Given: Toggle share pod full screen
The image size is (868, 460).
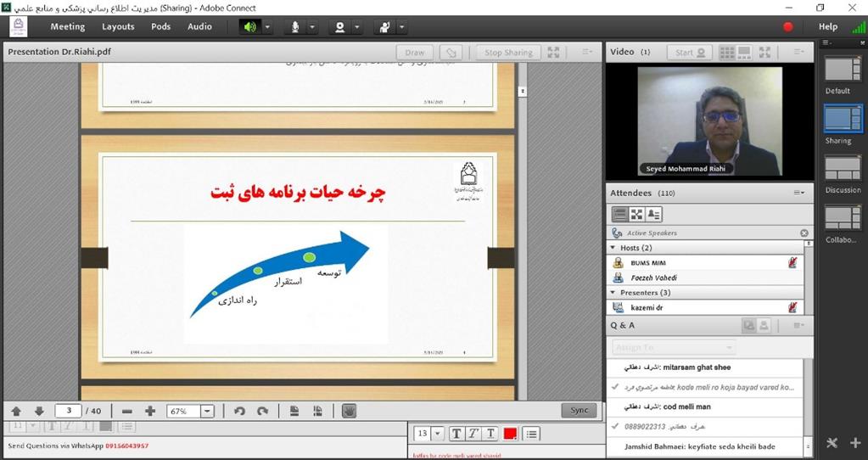Looking at the screenshot, I should [x=553, y=52].
